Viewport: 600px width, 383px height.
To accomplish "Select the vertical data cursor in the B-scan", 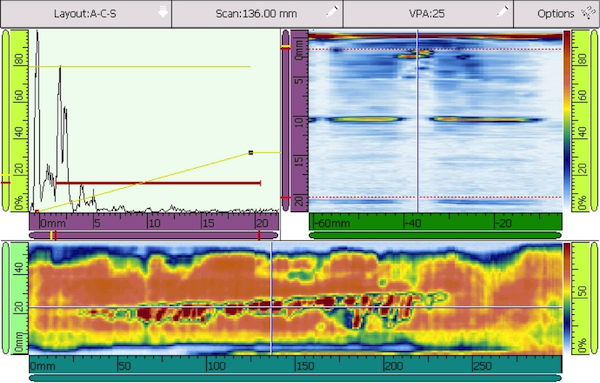I will tap(417, 121).
